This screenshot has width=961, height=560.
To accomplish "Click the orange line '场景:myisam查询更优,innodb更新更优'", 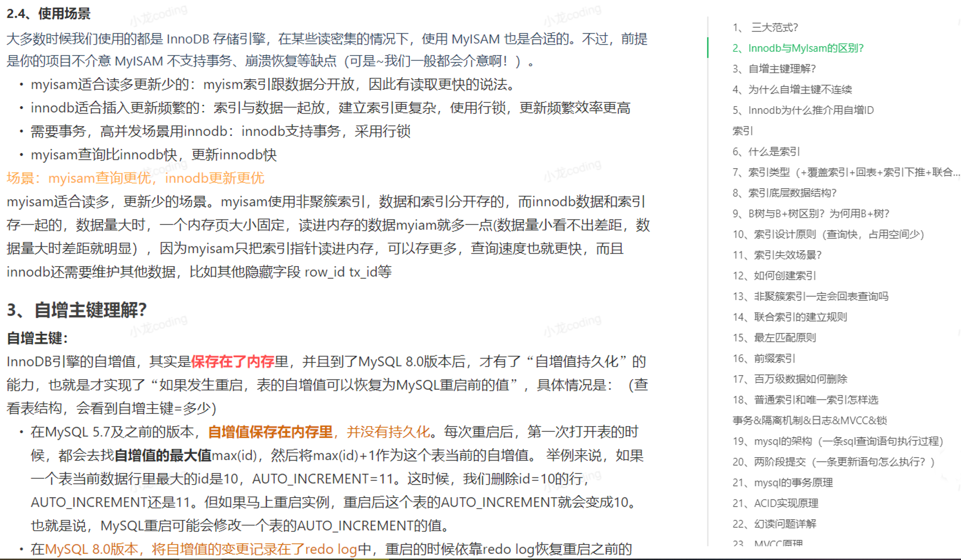I will tap(135, 178).
